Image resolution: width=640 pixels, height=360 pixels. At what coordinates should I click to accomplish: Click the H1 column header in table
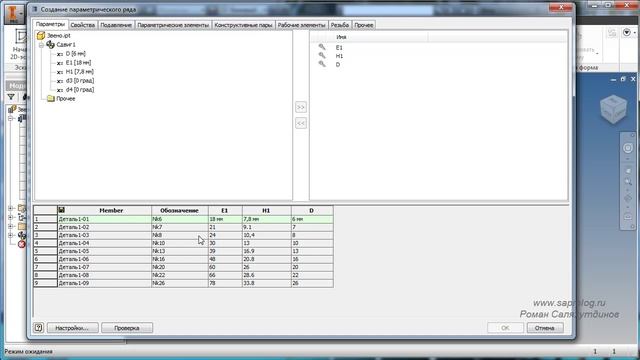[267, 210]
